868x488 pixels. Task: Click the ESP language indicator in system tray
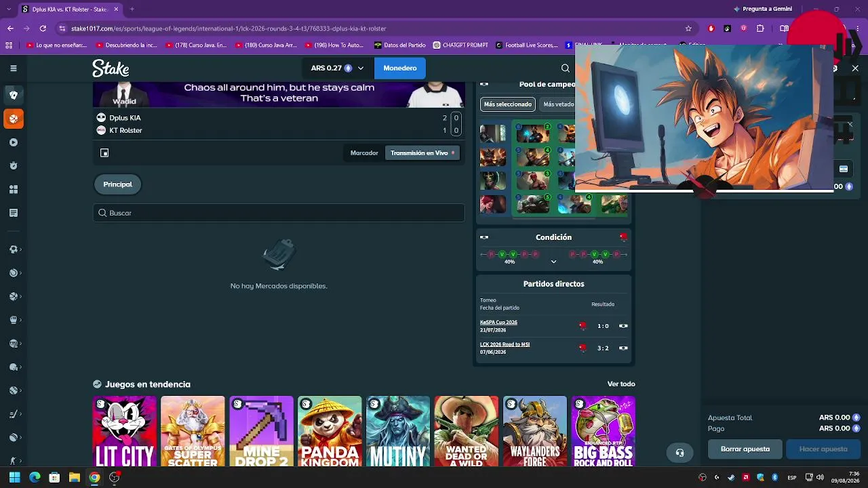pos(792,477)
